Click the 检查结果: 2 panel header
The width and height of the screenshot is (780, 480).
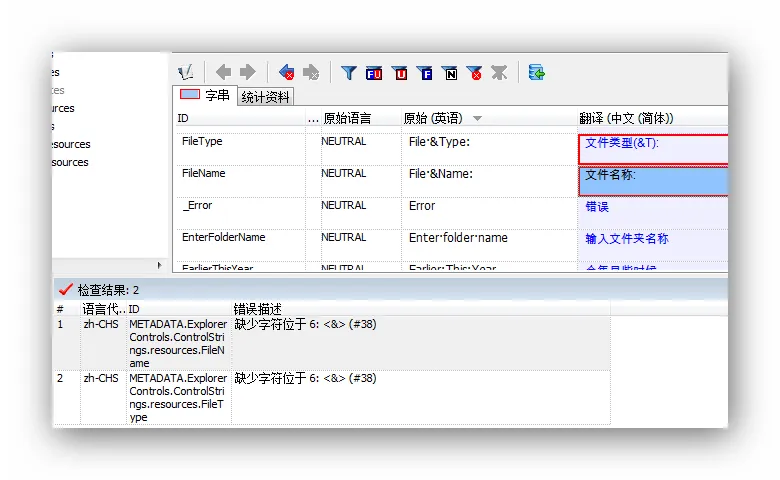(108, 289)
